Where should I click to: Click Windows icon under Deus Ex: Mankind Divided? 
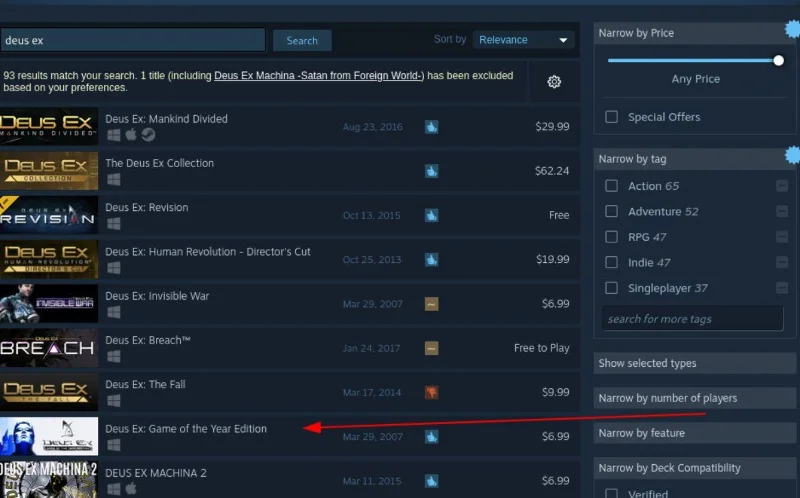click(114, 135)
